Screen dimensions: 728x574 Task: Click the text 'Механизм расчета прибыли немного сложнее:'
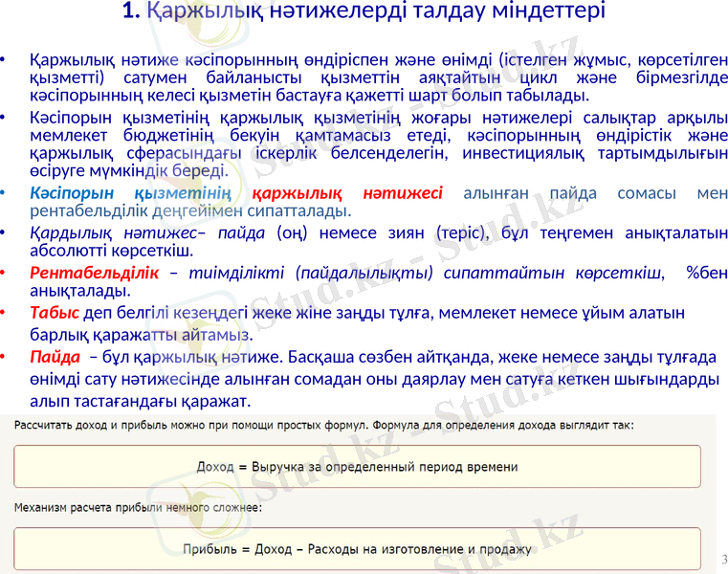138,508
